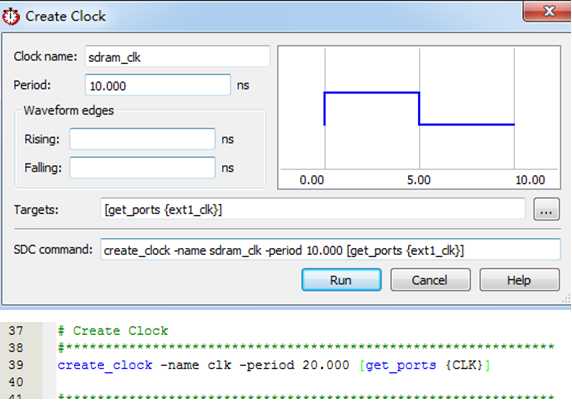
Task: Click the 'Waveform edges' group label
Action: click(69, 111)
